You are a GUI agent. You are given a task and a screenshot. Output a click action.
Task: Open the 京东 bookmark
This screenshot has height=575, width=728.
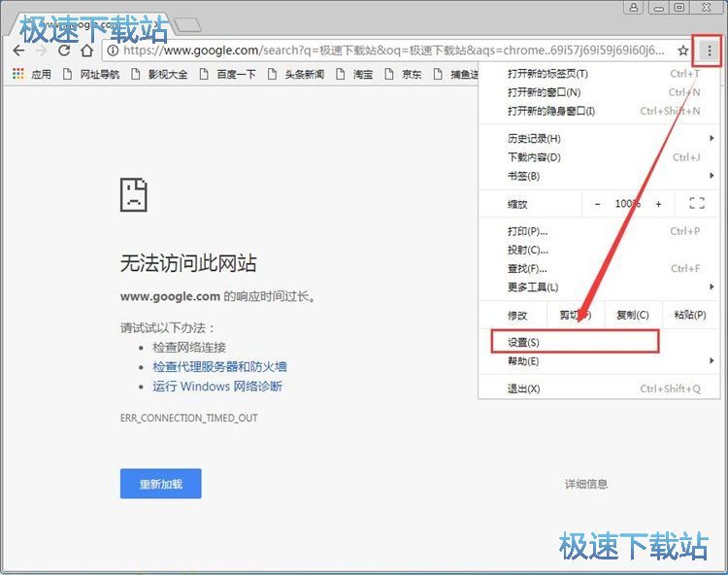point(403,74)
